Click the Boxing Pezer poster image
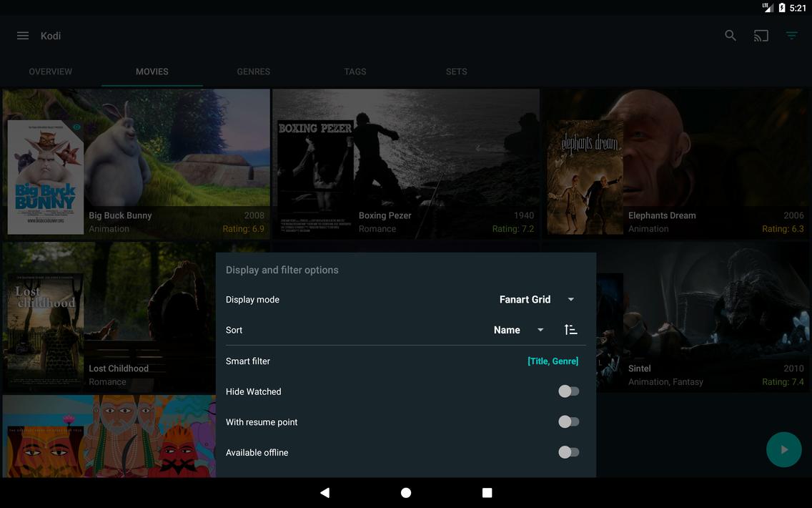 [315, 177]
